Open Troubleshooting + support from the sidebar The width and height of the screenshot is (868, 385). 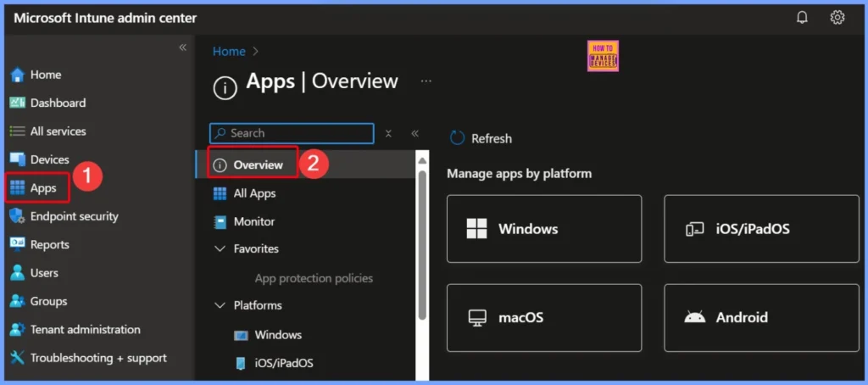point(98,358)
